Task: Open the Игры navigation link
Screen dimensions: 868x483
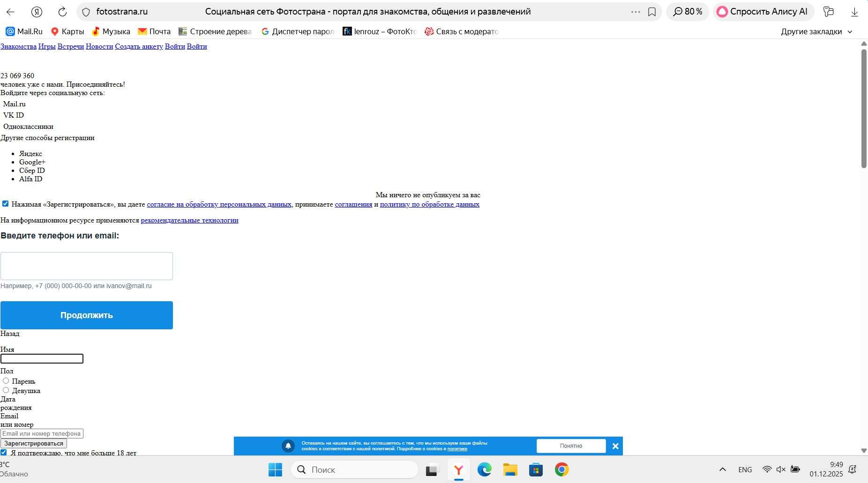Action: (47, 46)
